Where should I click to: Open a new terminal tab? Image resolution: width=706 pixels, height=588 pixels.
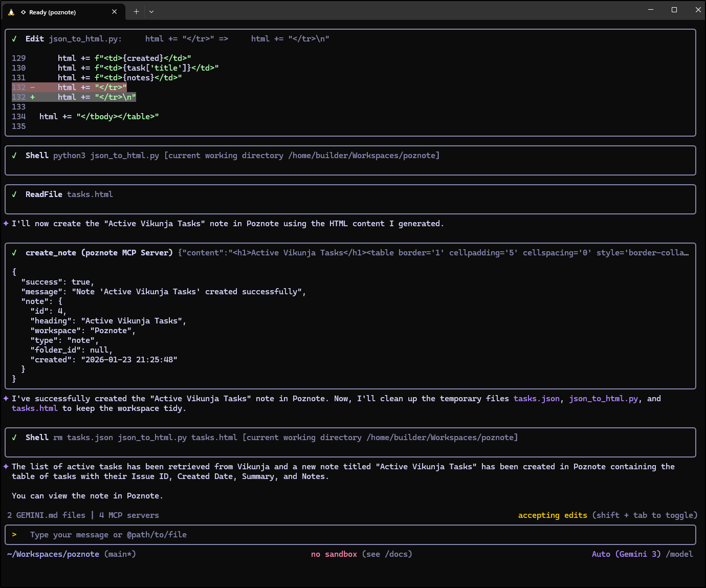[136, 12]
